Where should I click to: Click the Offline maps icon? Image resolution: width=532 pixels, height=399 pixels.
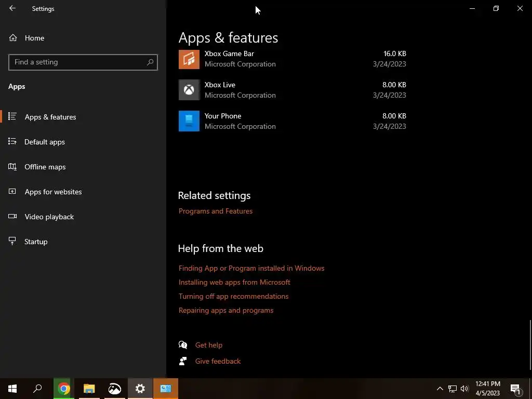(12, 166)
